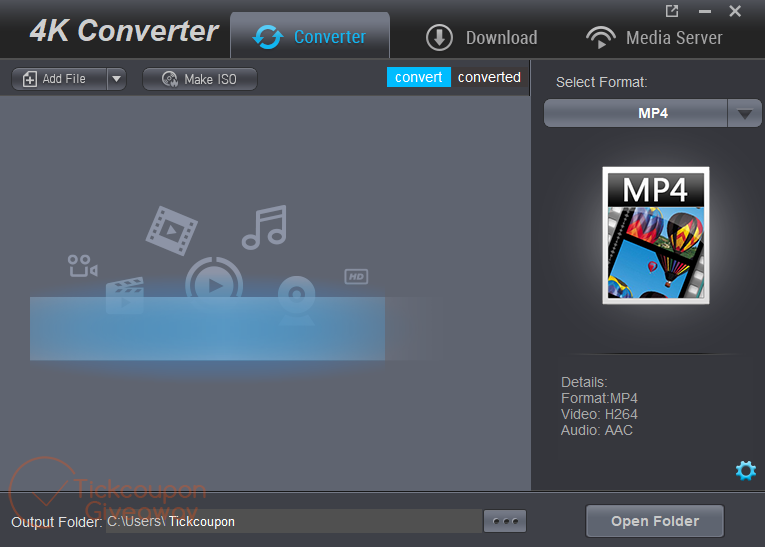Click the HD badge icon
The image size is (765, 547).
(357, 276)
